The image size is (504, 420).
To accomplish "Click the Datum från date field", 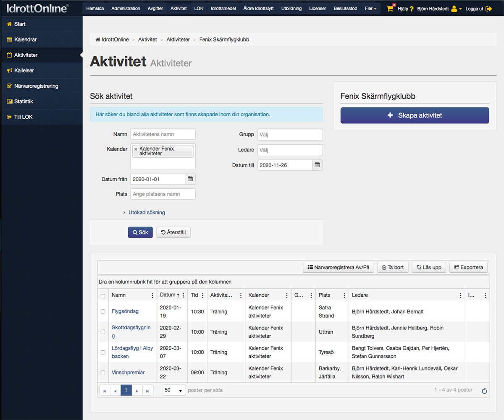I will [158, 179].
